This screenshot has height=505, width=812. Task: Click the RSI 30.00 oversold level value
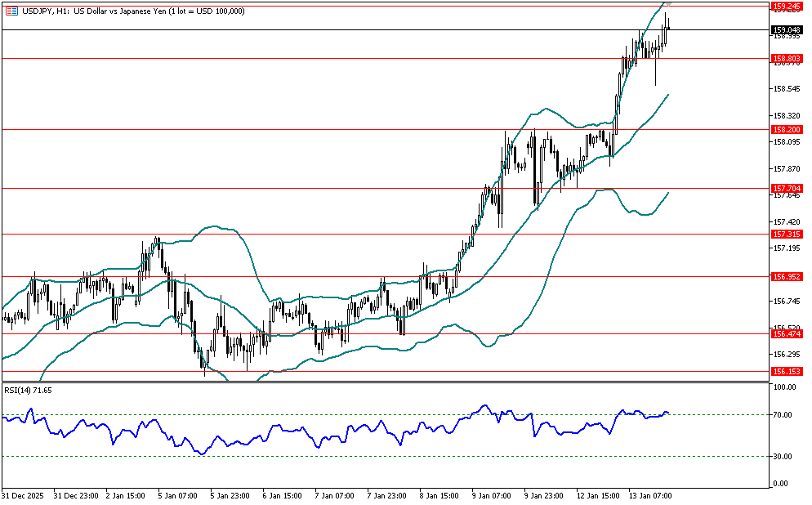(783, 456)
